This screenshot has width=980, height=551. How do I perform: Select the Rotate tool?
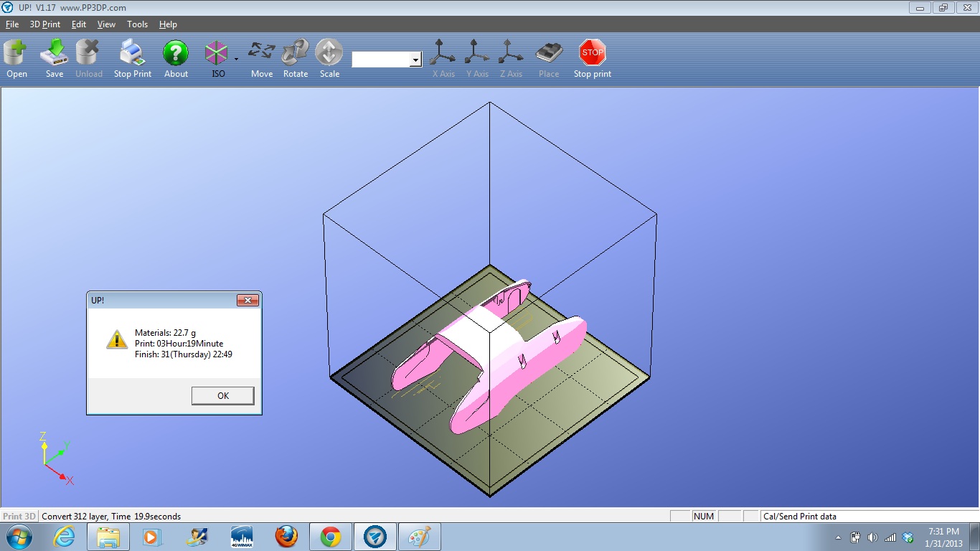(295, 52)
